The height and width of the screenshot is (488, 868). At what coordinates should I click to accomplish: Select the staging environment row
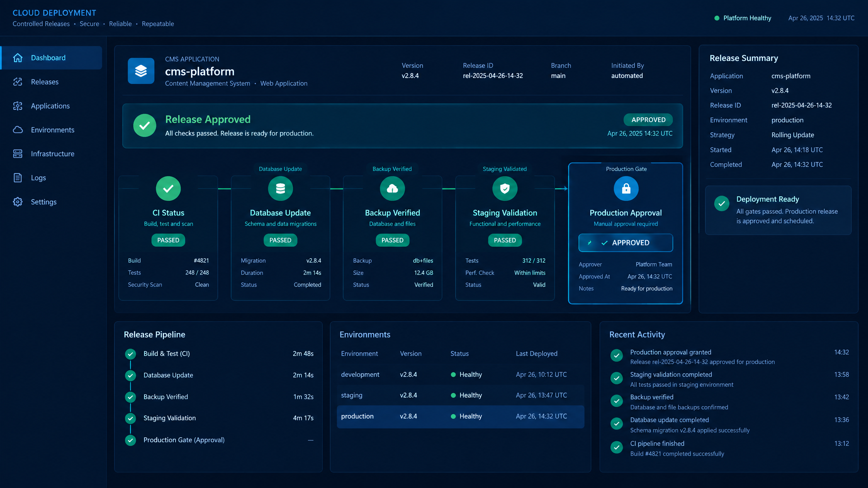[x=460, y=395]
